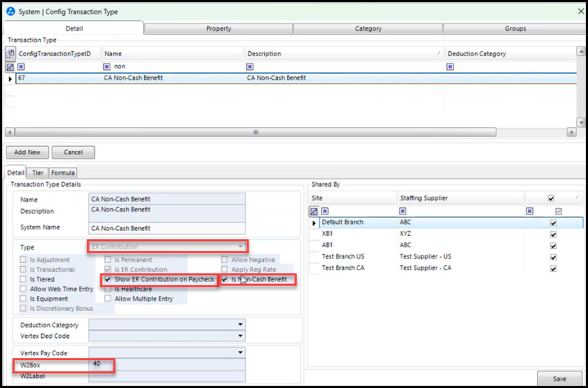Select the top-level Detail tab
Image resolution: width=588 pixels, height=388 pixels.
(74, 28)
